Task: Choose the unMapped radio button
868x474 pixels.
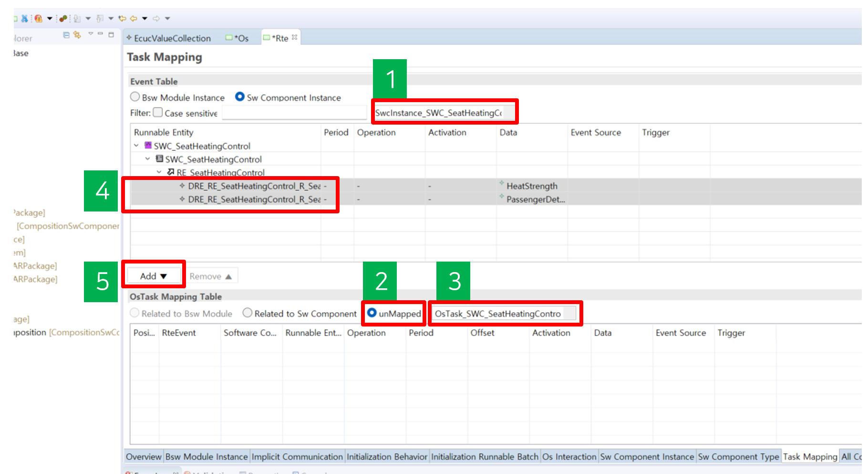Action: coord(372,313)
